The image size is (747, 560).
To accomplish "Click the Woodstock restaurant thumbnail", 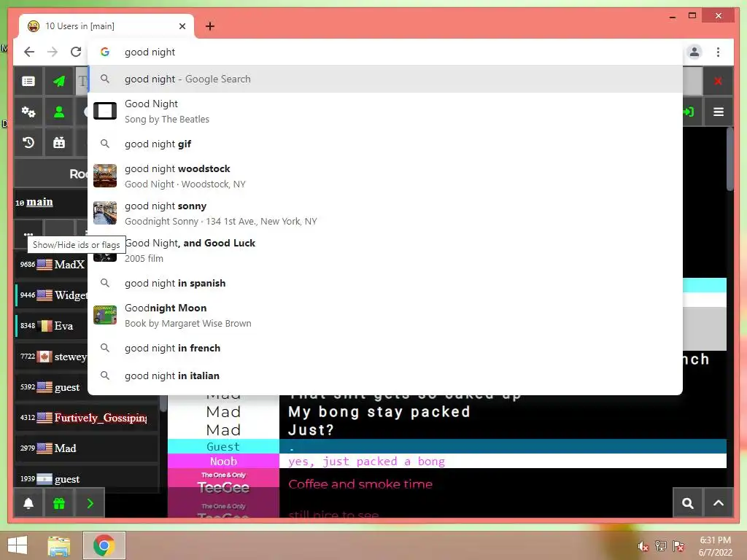I will [105, 176].
